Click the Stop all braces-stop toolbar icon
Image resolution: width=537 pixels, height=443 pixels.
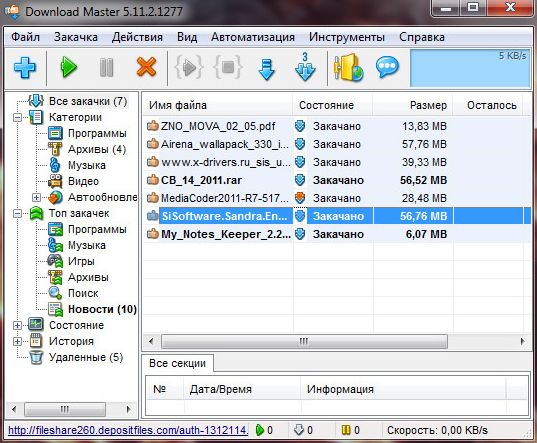tap(228, 67)
